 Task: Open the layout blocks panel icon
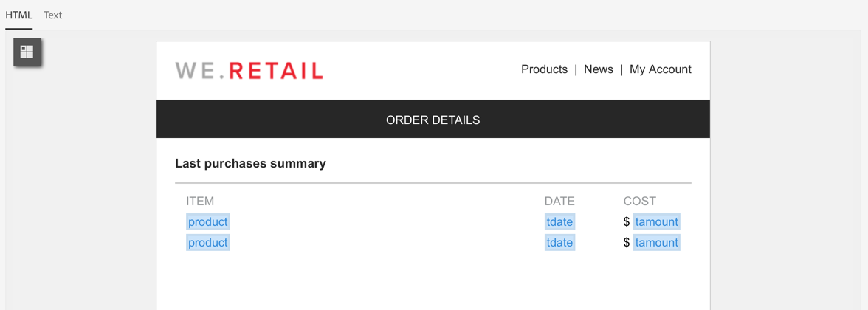[x=27, y=52]
